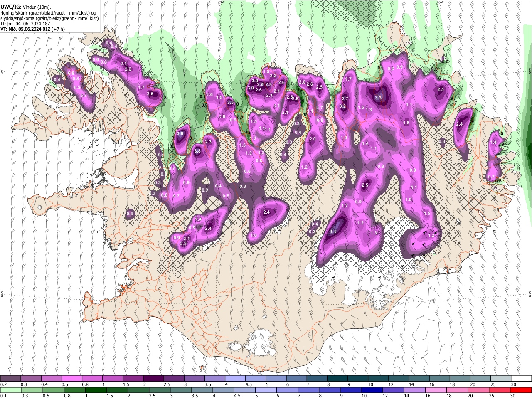Click the 3.2 snowfall value on the map

(342, 106)
